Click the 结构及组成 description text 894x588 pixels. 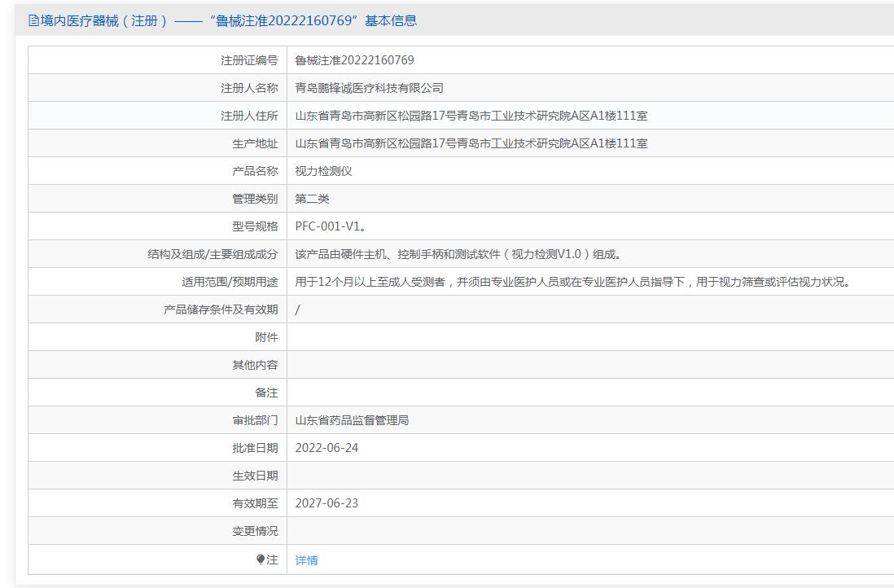pos(460,254)
